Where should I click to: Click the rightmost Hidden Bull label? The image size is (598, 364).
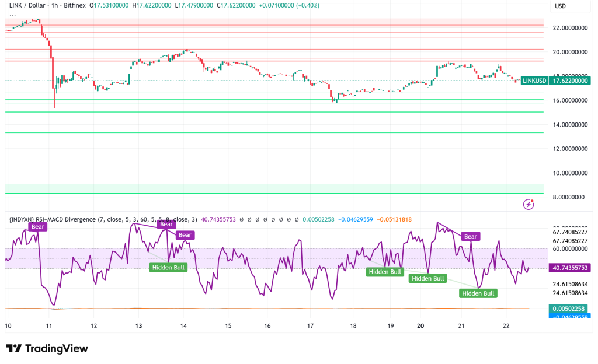coord(478,293)
